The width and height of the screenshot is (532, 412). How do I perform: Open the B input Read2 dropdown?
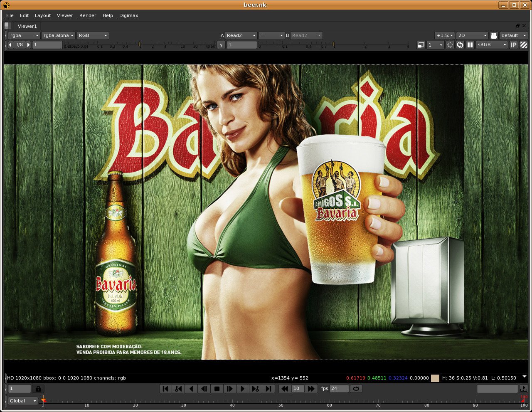[x=306, y=35]
